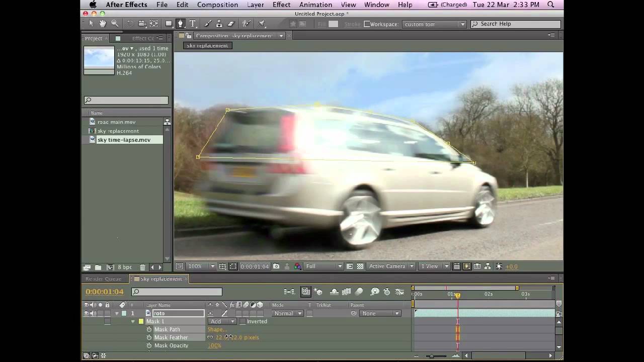The image size is (644, 362).
Task: Open the Graph Editor icon
Action: pos(400,292)
